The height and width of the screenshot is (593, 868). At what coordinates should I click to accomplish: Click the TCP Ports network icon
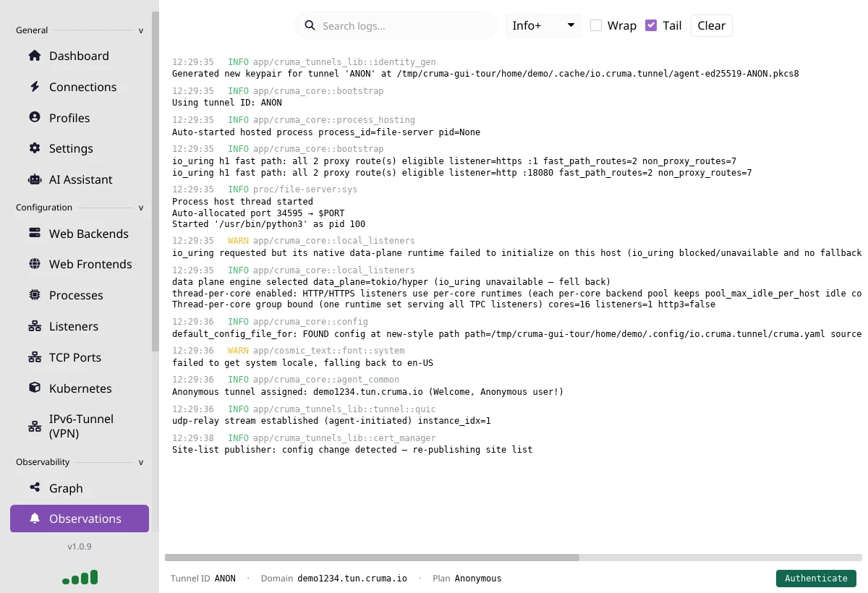coord(34,357)
